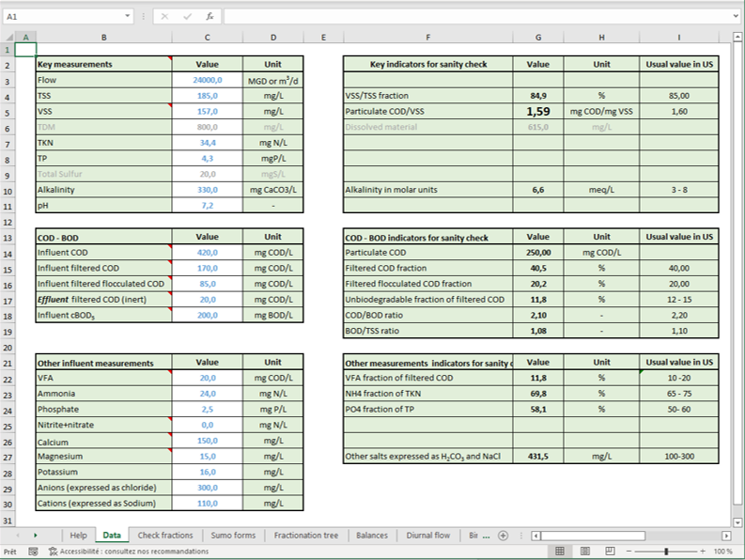Open the Check fractions sheet tab
The height and width of the screenshot is (560, 745).
pyautogui.click(x=165, y=535)
